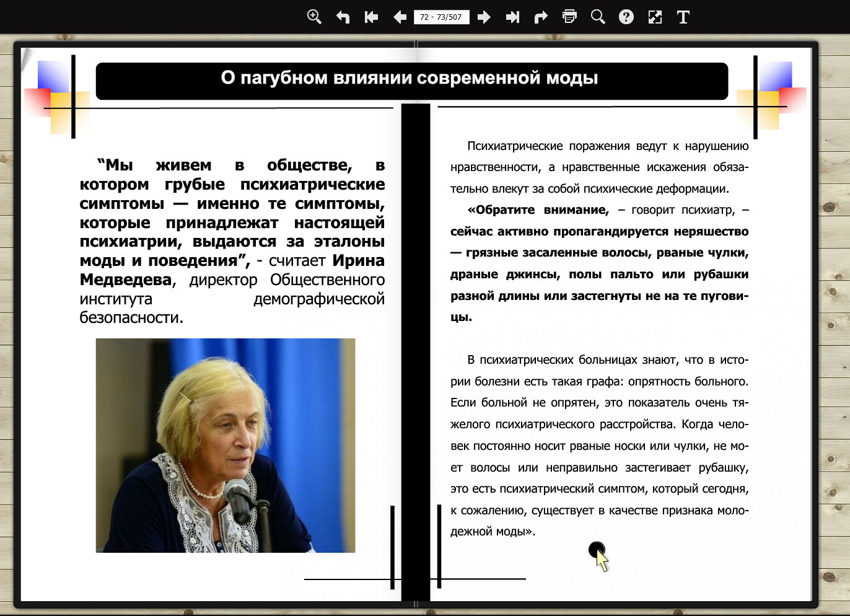Turn to the next page
The image size is (850, 616).
[x=484, y=17]
